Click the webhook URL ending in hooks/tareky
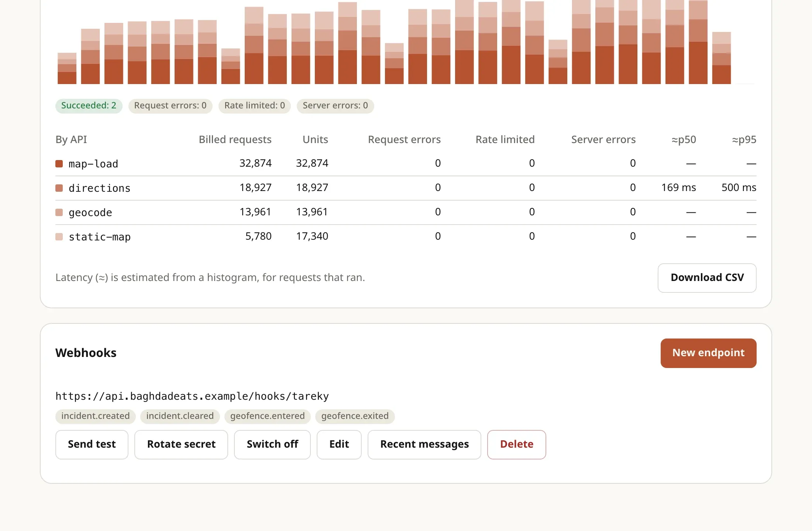The image size is (812, 531). point(192,396)
